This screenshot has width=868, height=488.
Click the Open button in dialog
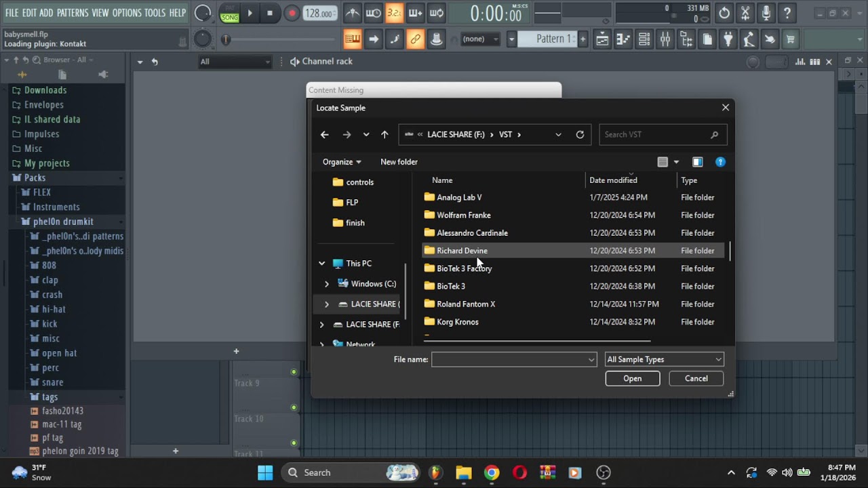[x=633, y=379]
